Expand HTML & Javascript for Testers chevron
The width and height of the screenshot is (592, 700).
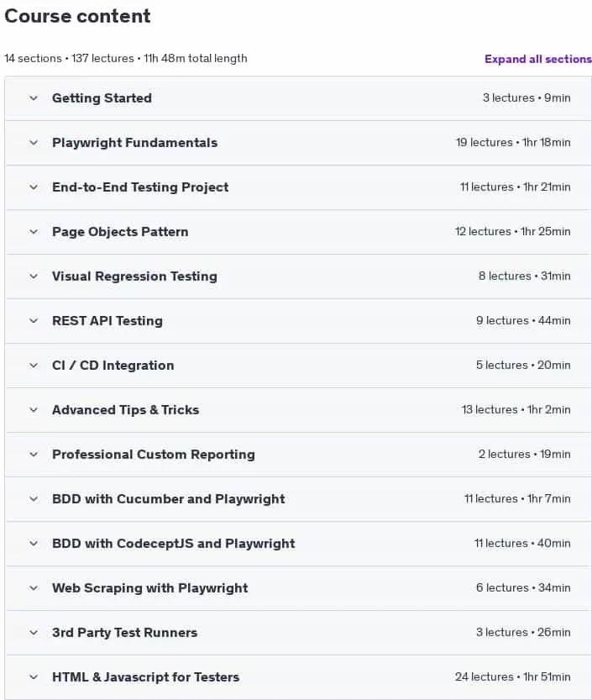pos(34,676)
